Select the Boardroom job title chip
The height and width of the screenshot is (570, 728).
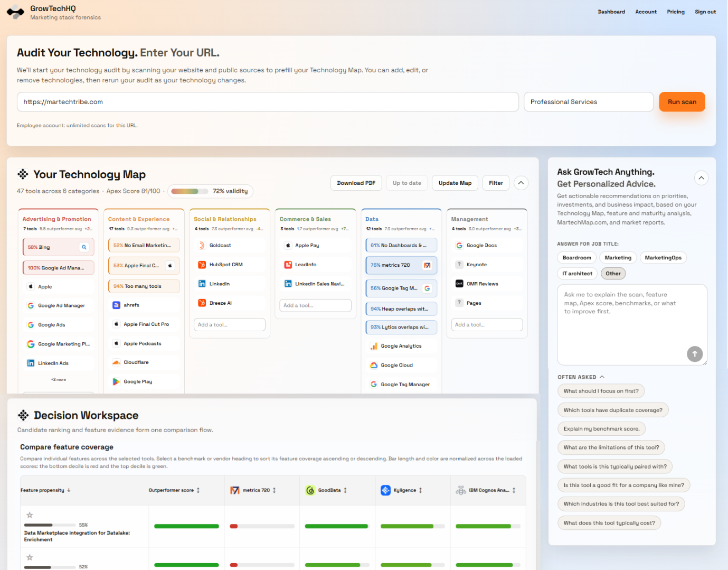[x=576, y=258]
